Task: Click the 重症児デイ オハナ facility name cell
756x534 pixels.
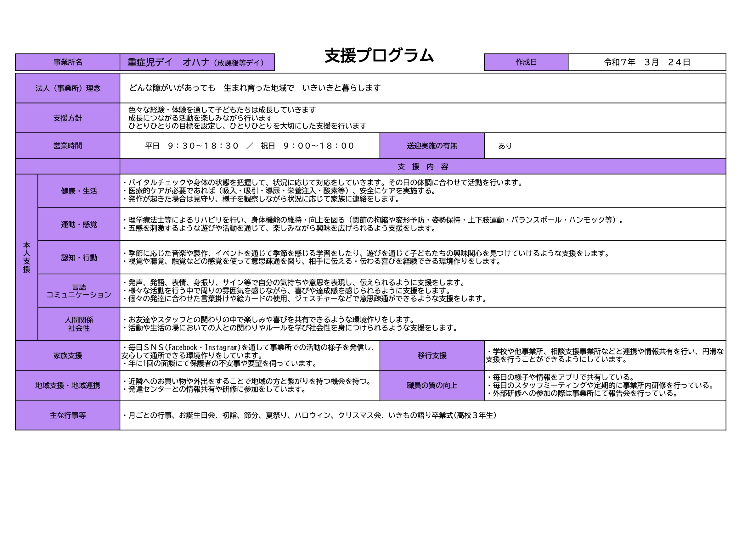Action: tap(197, 62)
